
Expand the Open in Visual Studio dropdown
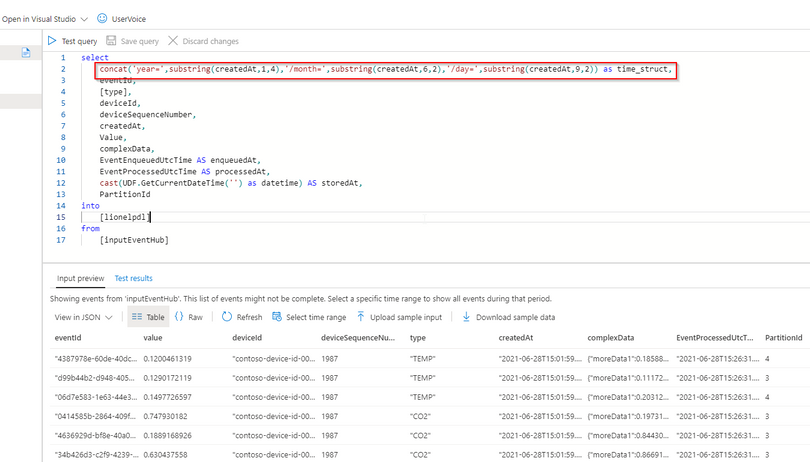[84, 19]
